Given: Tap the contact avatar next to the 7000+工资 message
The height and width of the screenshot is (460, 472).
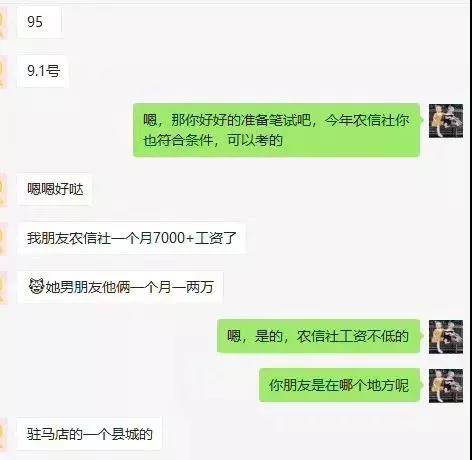Looking at the screenshot, I should click(x=3, y=238).
